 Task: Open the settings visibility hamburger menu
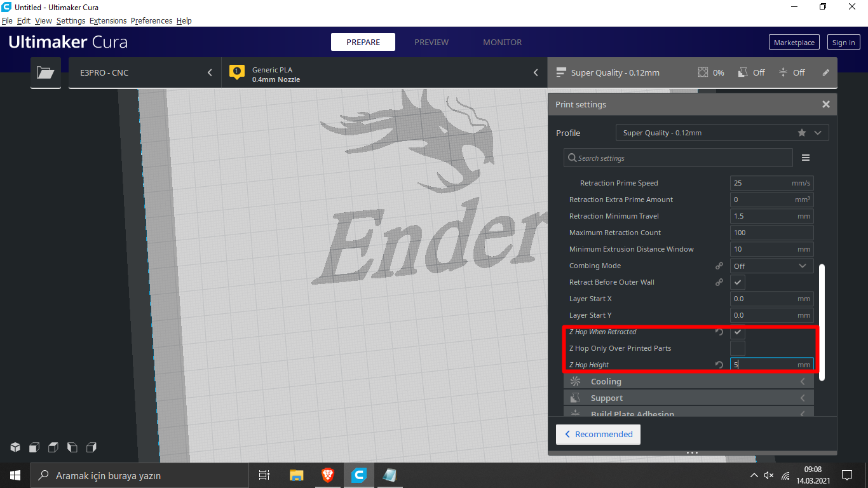coord(806,158)
